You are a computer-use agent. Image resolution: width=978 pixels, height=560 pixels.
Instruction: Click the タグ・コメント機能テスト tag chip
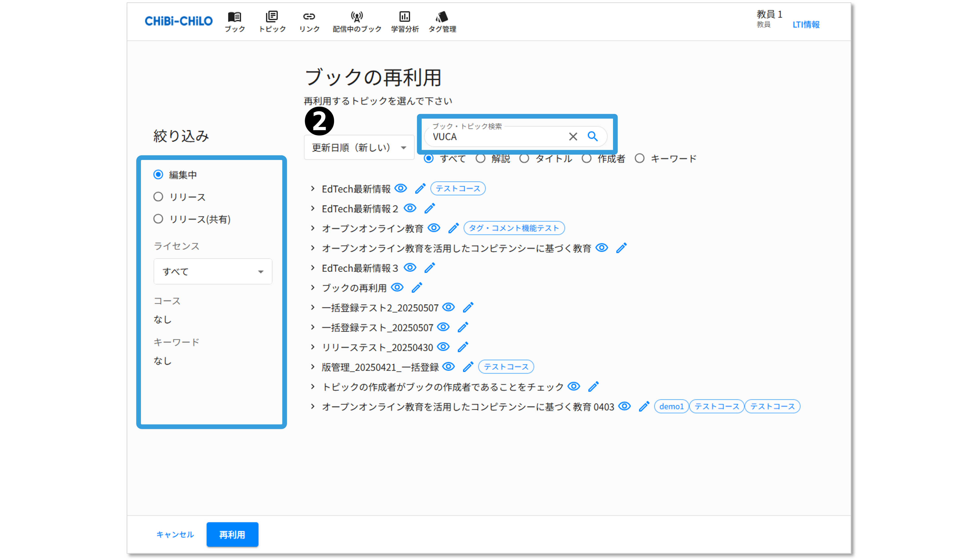click(x=514, y=228)
